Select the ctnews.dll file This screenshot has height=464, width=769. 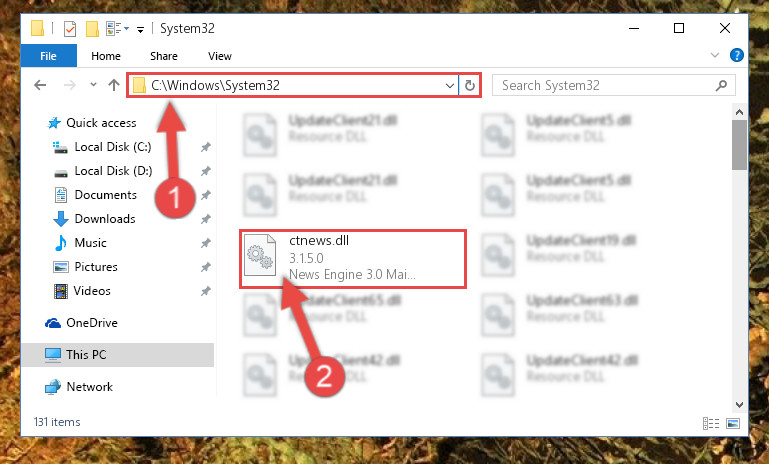click(353, 258)
